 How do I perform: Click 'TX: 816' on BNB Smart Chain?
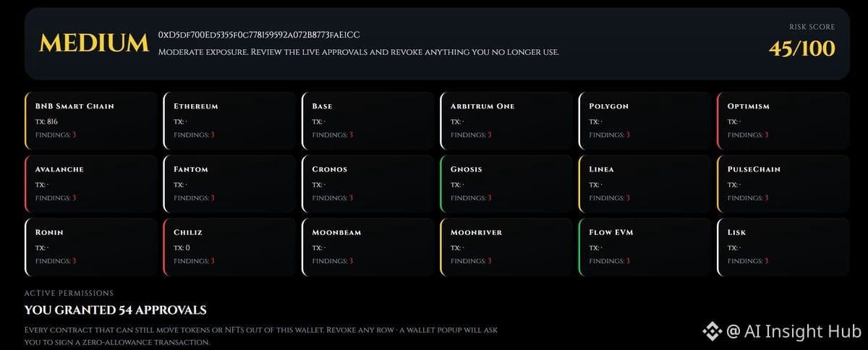46,121
